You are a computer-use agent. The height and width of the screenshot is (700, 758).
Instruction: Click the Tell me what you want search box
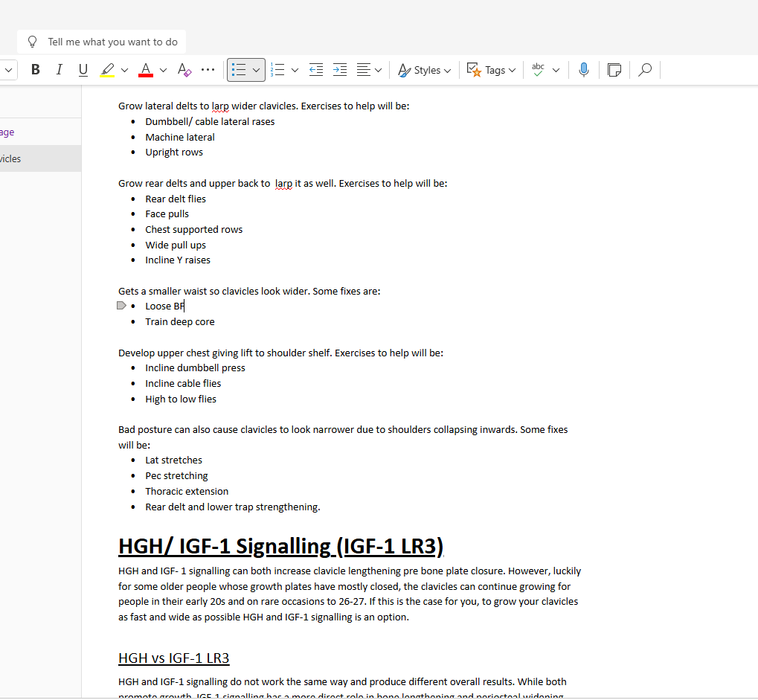click(x=112, y=42)
